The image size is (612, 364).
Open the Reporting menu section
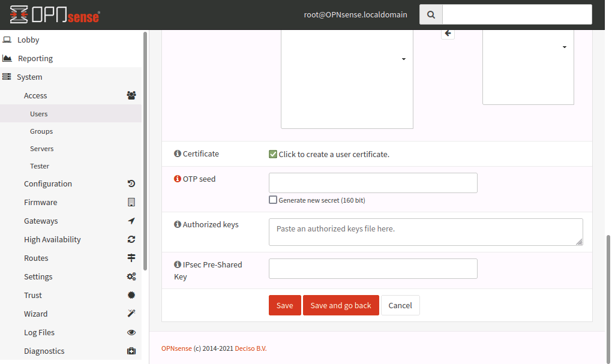point(35,58)
